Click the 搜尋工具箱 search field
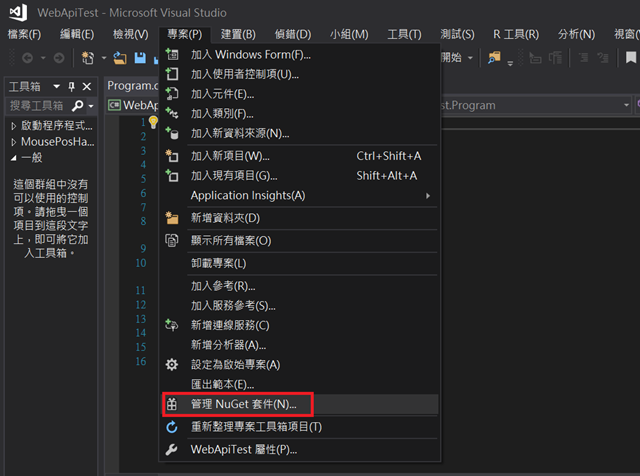 pyautogui.click(x=39, y=106)
